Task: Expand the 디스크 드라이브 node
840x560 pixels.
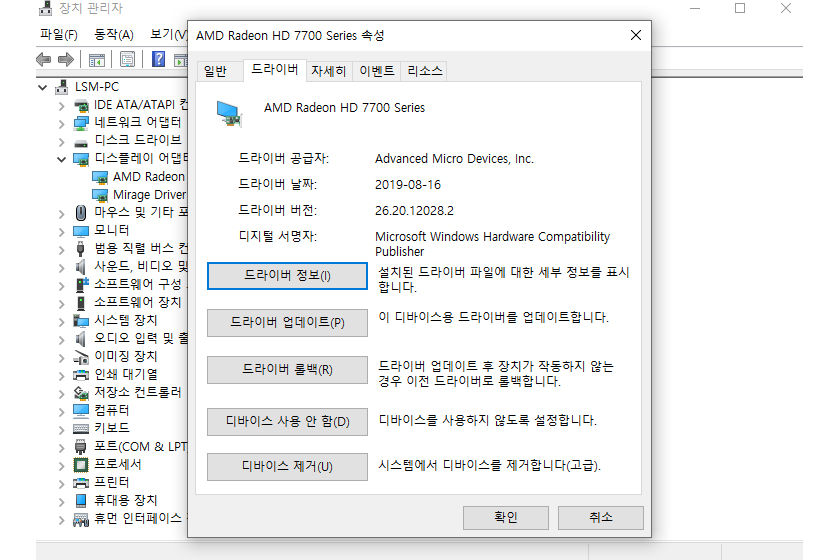Action: pos(62,141)
